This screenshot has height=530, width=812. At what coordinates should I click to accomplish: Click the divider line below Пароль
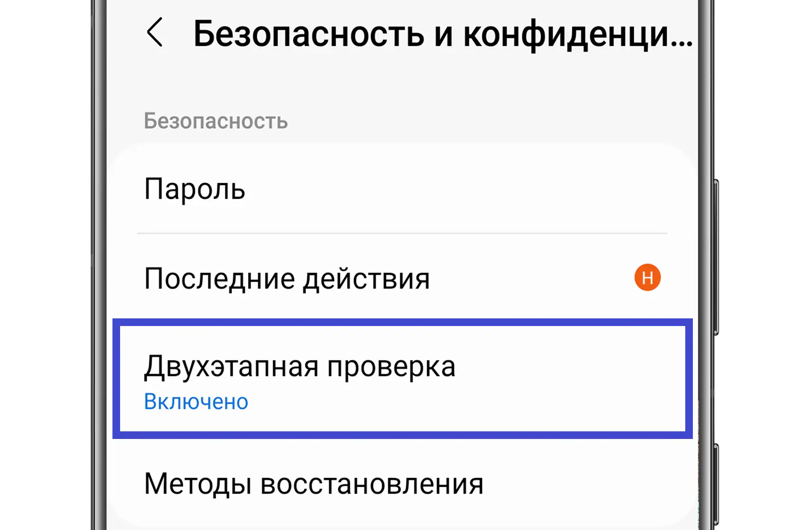point(402,234)
